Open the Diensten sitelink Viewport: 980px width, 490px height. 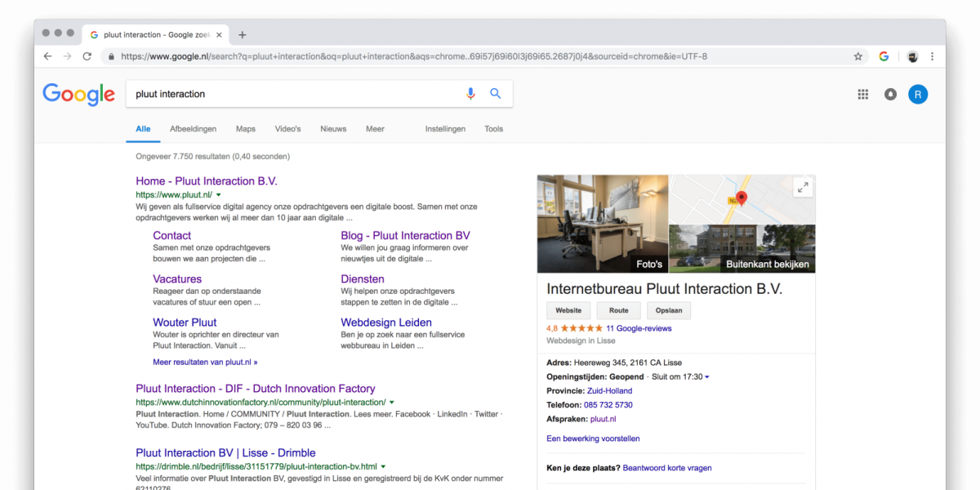tap(363, 278)
